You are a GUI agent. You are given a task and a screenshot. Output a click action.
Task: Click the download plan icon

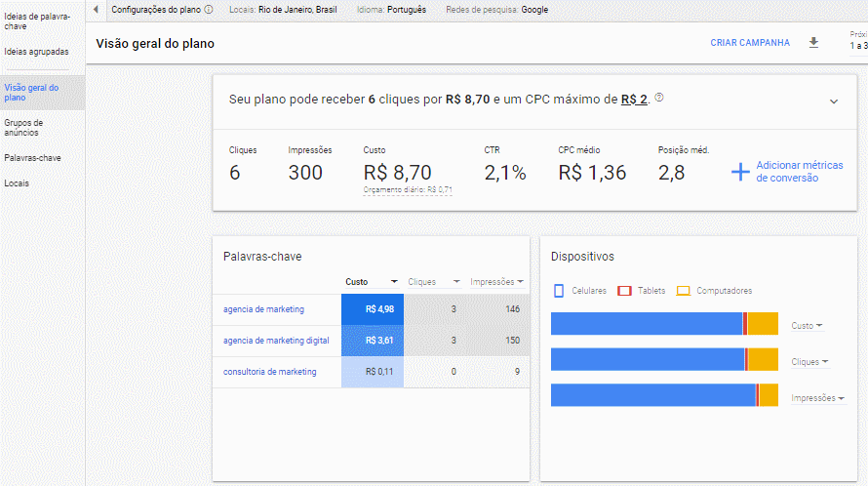click(x=813, y=43)
